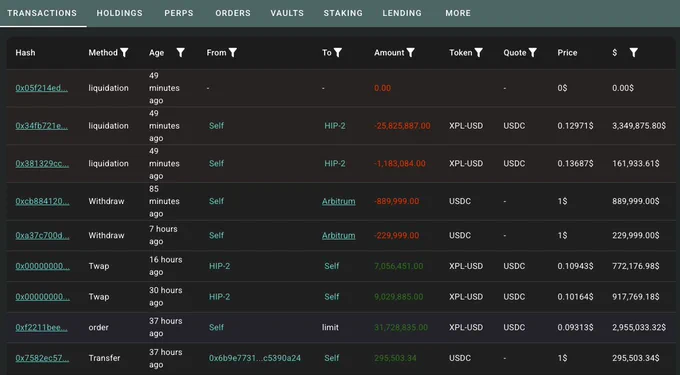Select the value 772,176.98$
The width and height of the screenshot is (680, 375).
point(636,266)
